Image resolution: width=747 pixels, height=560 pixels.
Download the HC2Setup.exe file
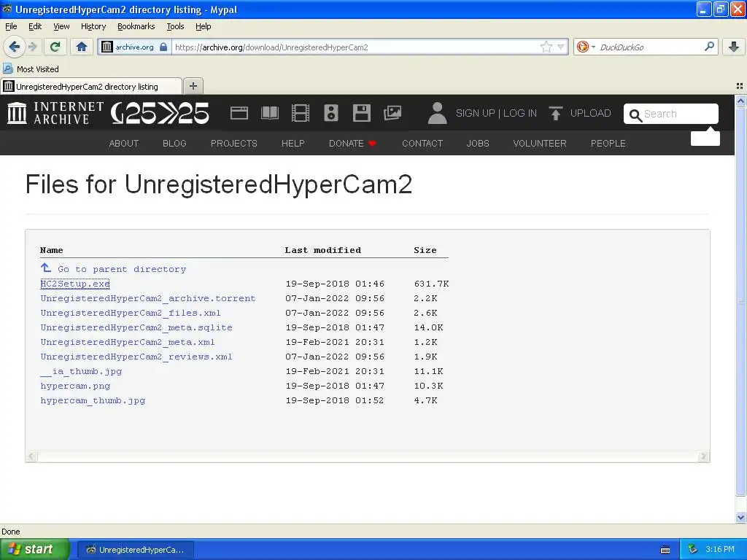(x=75, y=284)
